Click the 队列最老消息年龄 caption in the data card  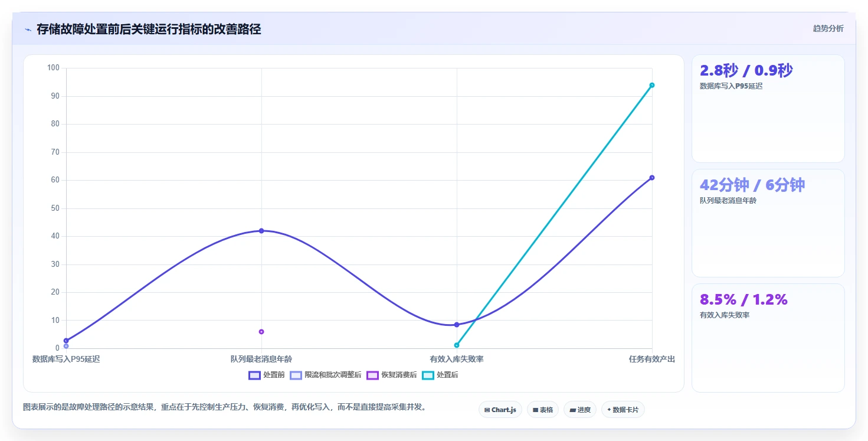tap(728, 201)
